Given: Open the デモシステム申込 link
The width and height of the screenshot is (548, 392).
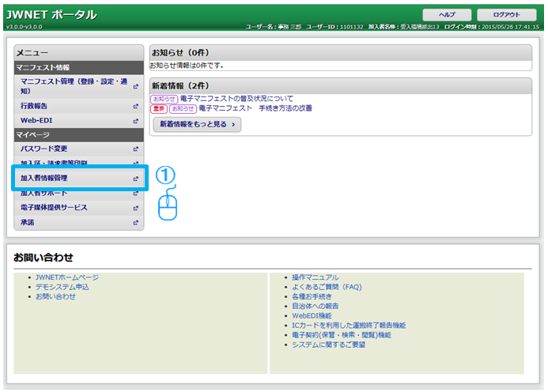Looking at the screenshot, I should [62, 287].
